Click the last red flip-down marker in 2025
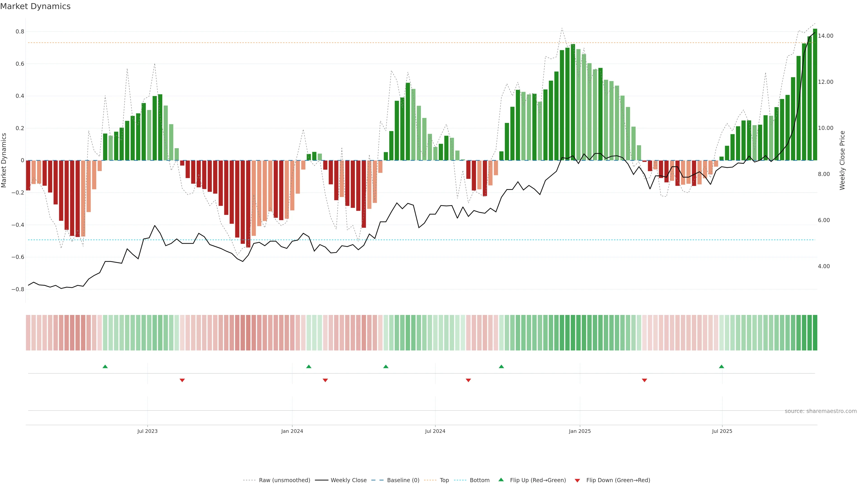The image size is (868, 488). (645, 380)
